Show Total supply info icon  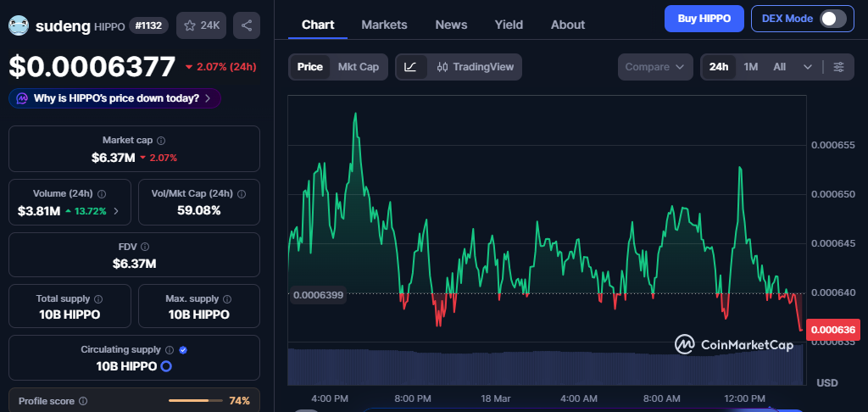click(x=98, y=299)
